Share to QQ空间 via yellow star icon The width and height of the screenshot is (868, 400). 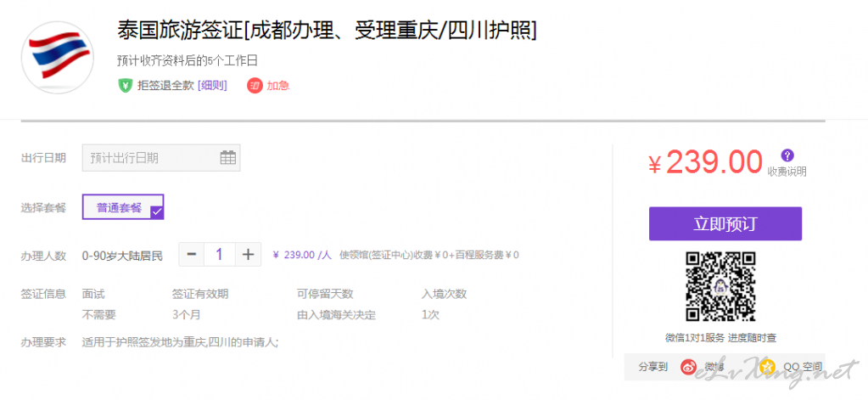coord(768,367)
